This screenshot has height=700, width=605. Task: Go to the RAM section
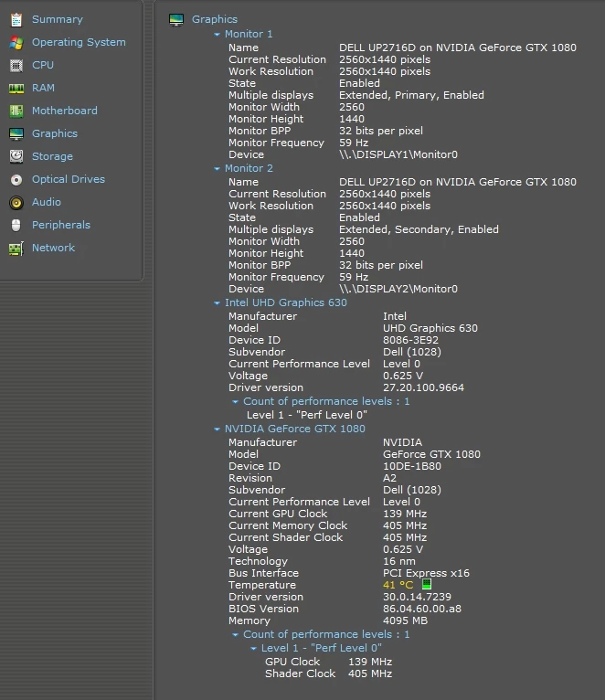[43, 88]
